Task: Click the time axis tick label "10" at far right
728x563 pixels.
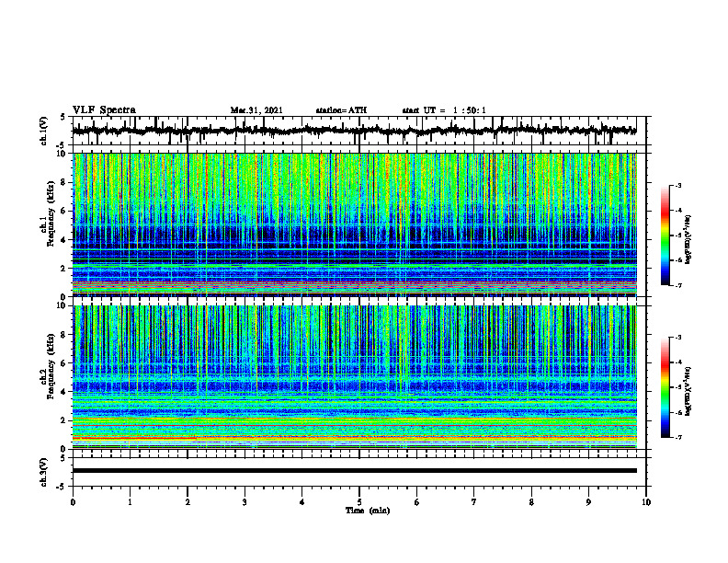Action: pos(646,502)
